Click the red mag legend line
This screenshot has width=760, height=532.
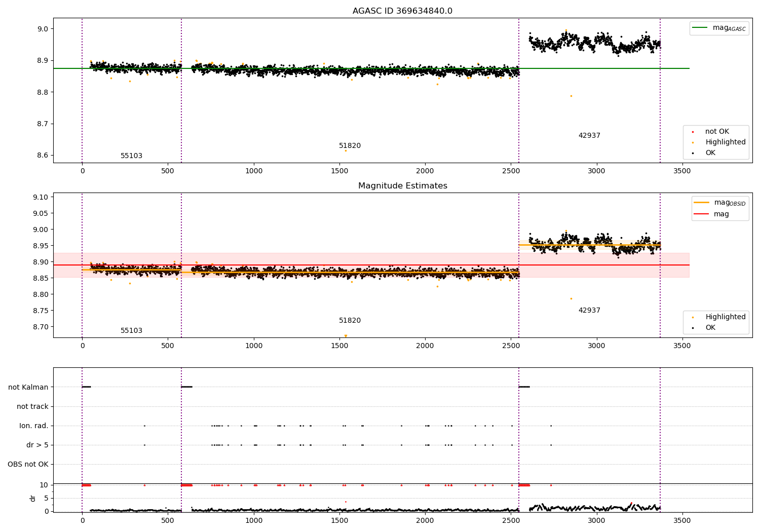point(701,214)
